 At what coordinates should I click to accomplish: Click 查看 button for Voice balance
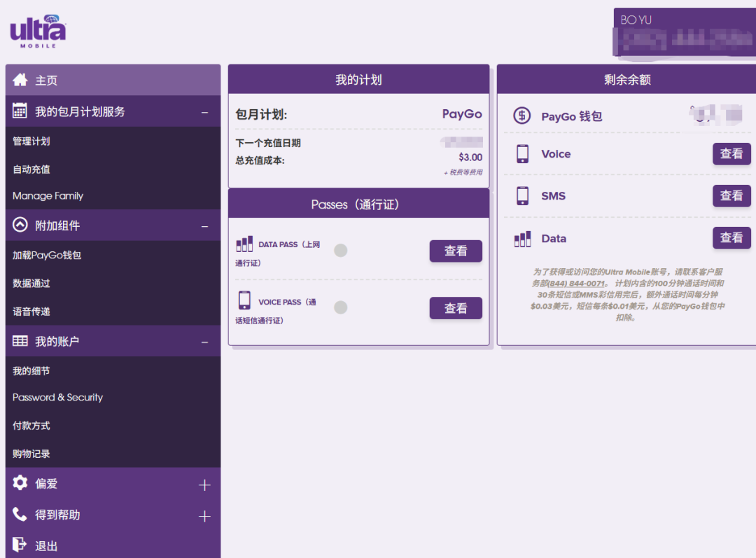click(731, 154)
